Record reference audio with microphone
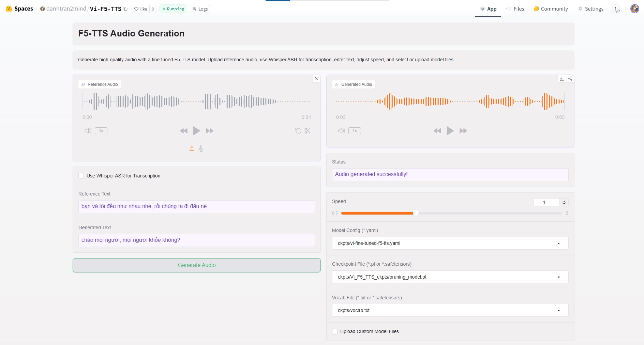The image size is (644, 345). click(201, 148)
